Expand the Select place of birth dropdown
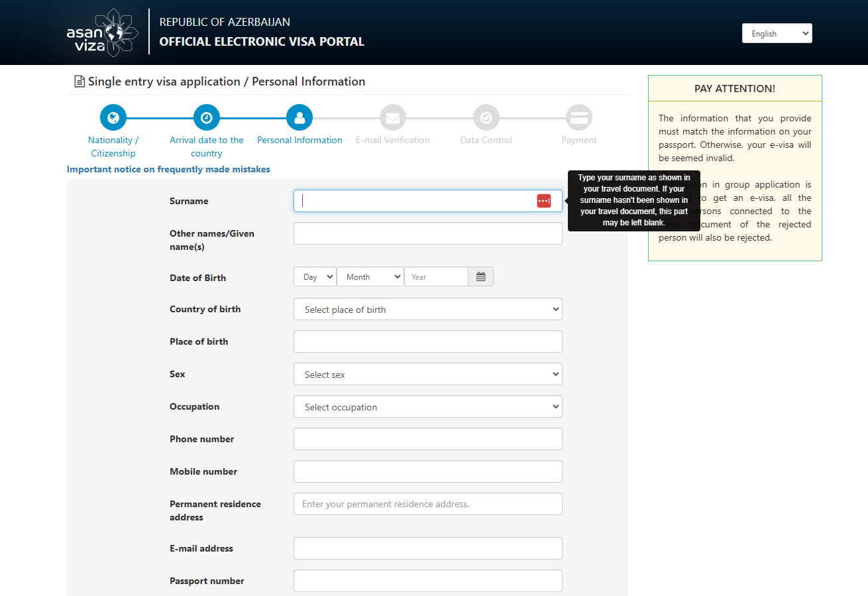Image resolution: width=868 pixels, height=596 pixels. tap(428, 309)
